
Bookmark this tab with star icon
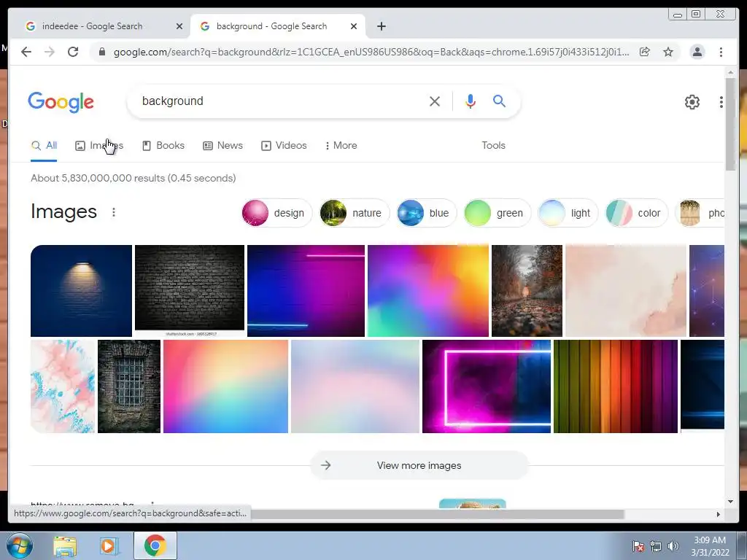pyautogui.click(x=668, y=52)
